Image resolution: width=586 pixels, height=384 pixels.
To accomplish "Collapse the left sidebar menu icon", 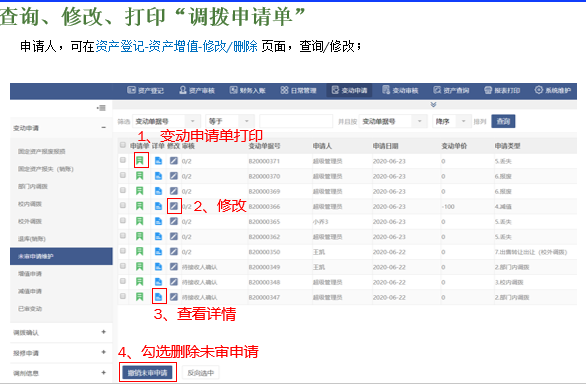I will (101, 108).
